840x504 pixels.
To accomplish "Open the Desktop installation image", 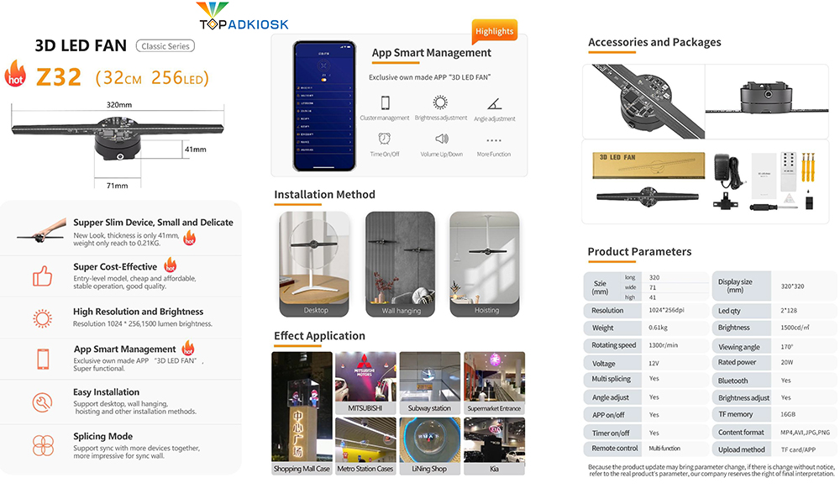I will [x=314, y=264].
